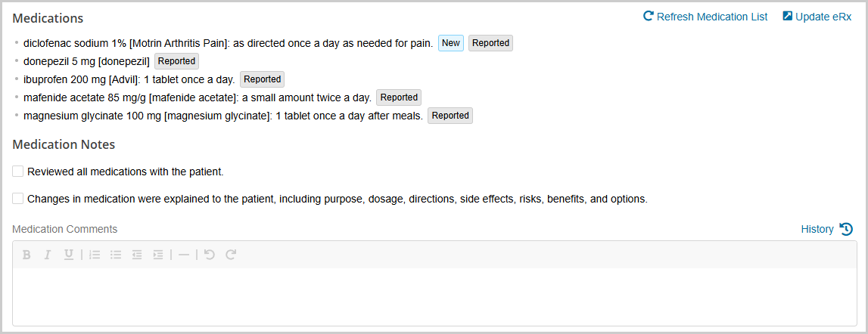Click the New badge on diclofenac sodium

click(x=451, y=43)
